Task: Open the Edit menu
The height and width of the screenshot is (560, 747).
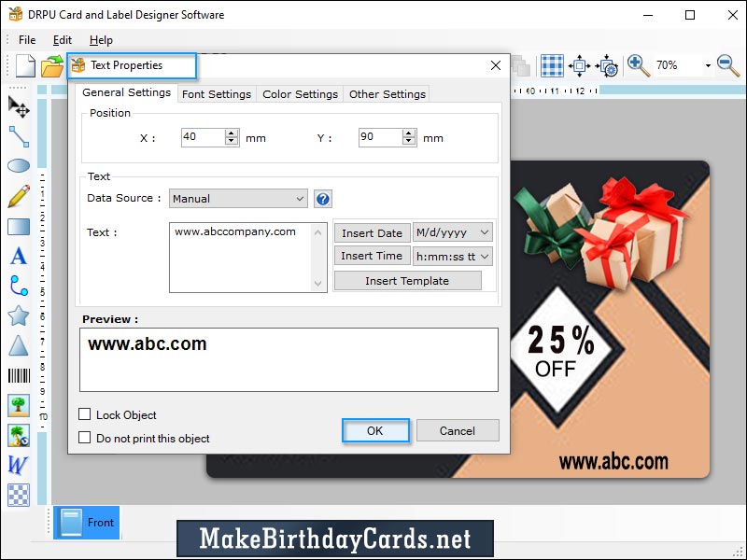Action: click(x=63, y=40)
